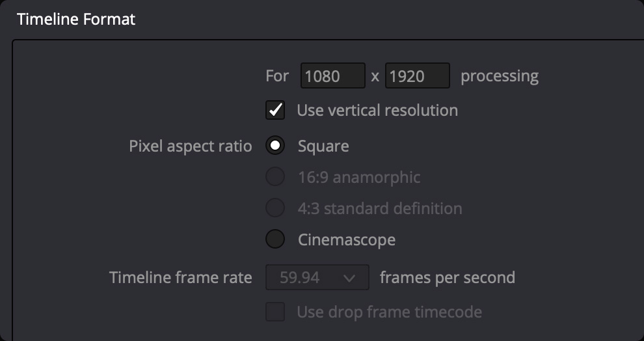Click the 16:9 anamorphic label text

359,177
